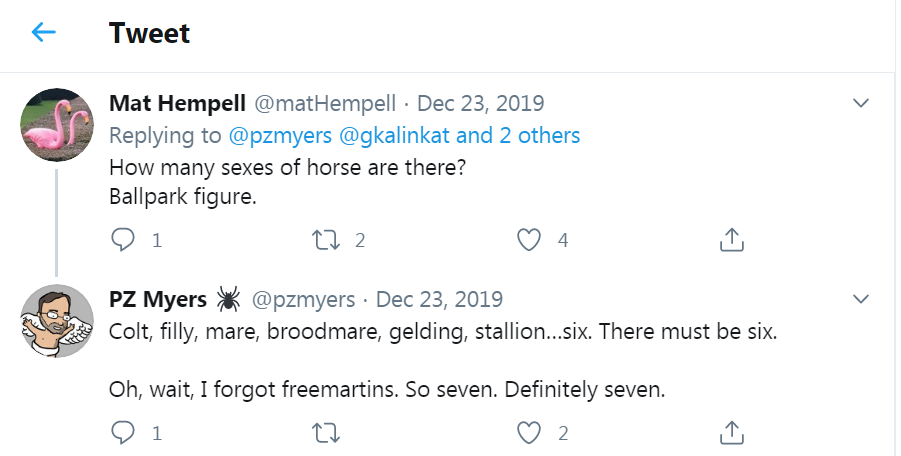This screenshot has width=901, height=456.
Task: Click the back arrow icon
Action: [x=44, y=33]
